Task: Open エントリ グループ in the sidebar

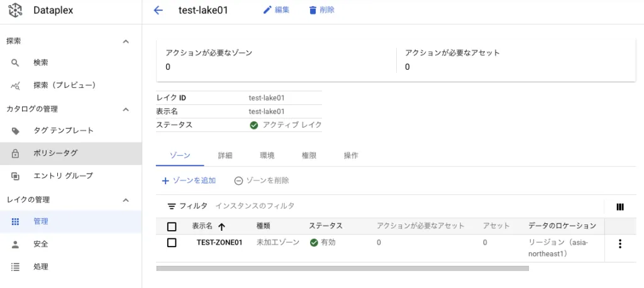Action: click(x=71, y=176)
